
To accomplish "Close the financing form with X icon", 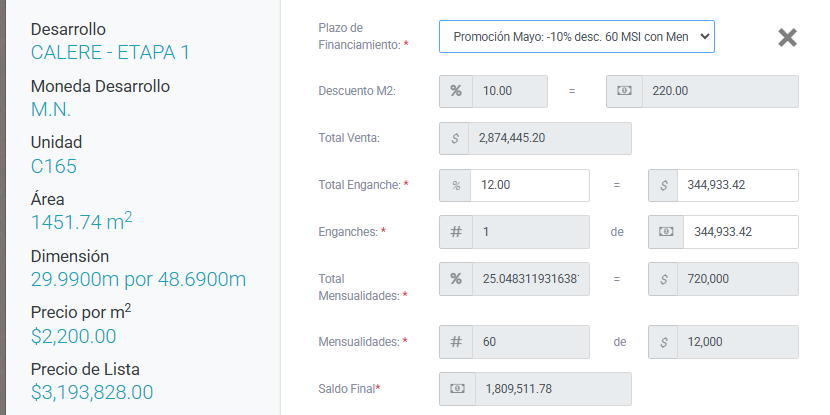I will [x=787, y=38].
